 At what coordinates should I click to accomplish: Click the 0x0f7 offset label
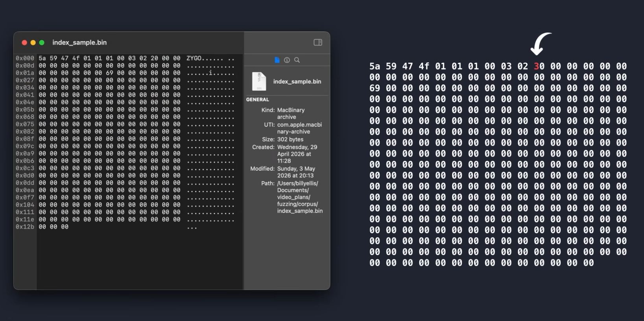[x=25, y=197]
